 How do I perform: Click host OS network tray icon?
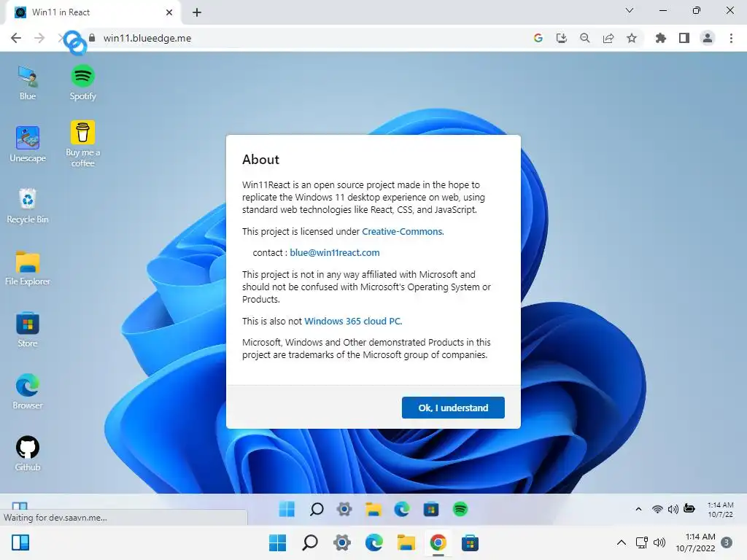(x=642, y=542)
